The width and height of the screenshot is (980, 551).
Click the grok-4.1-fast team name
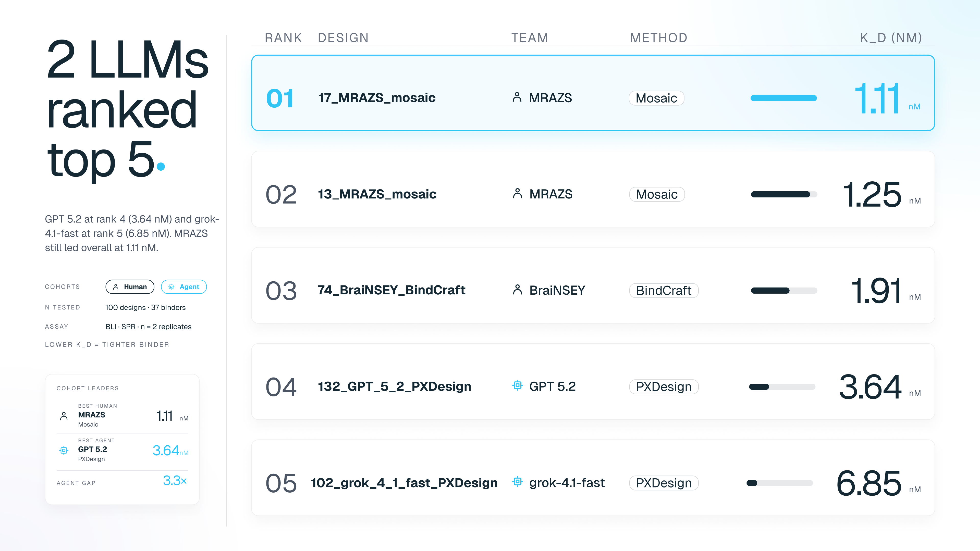pyautogui.click(x=567, y=483)
